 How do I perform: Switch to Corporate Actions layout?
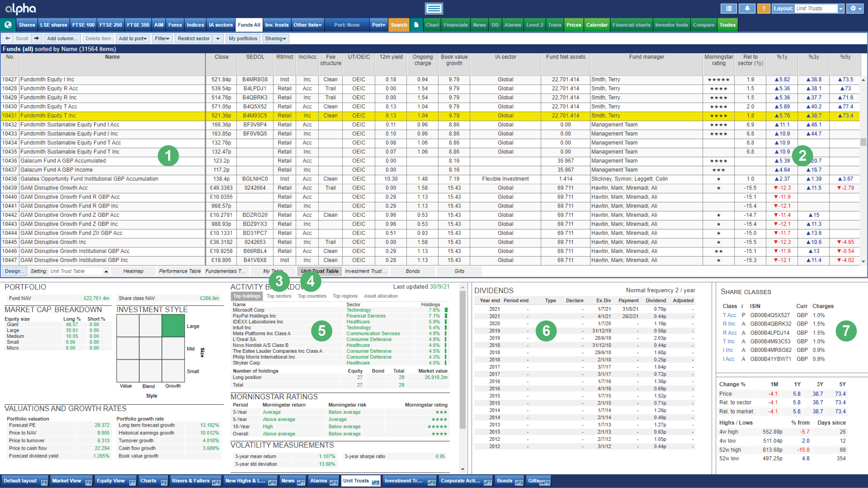tap(466, 481)
